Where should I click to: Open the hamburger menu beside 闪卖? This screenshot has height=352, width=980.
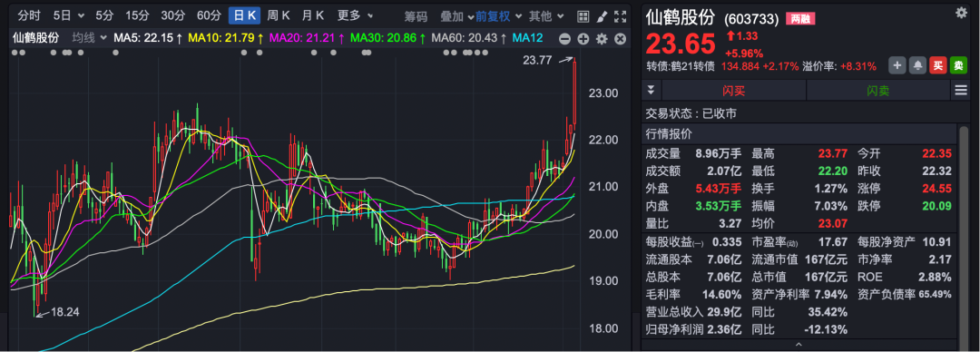961,91
